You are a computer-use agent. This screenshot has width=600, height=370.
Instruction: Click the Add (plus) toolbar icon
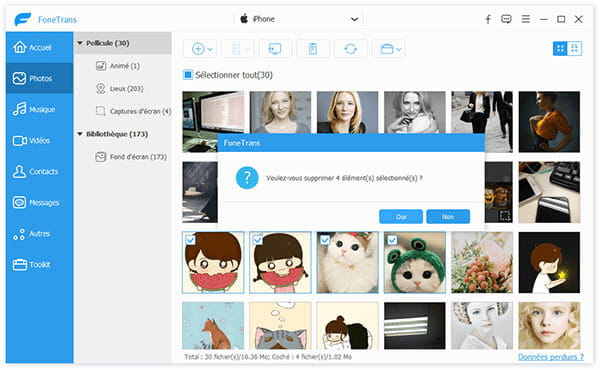point(198,49)
